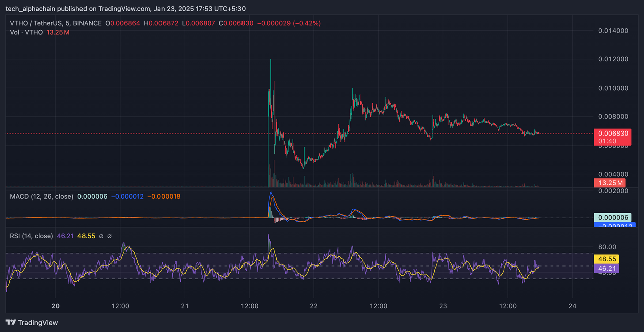Screen dimensions: 644x332
Task: Click the 12:00 label on the time axis
Action: tap(120, 306)
